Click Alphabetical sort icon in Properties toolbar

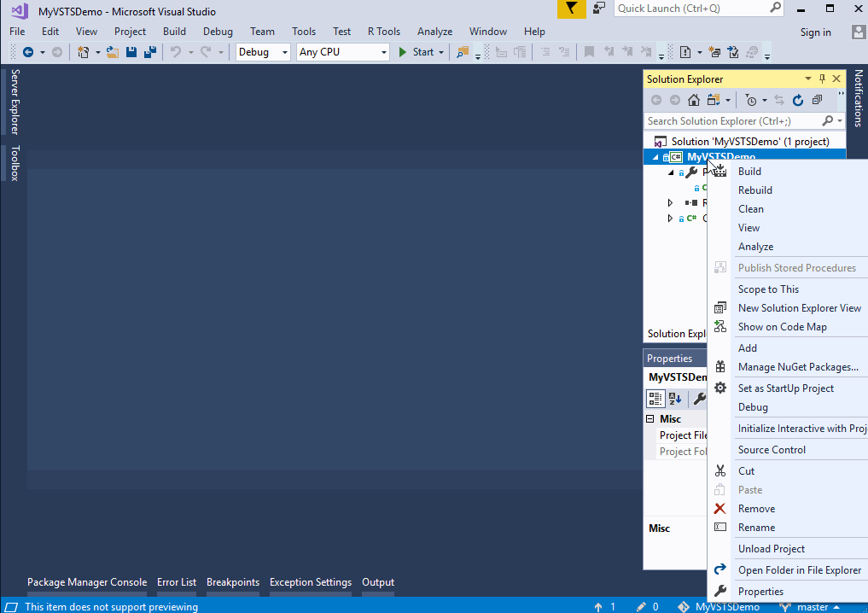point(675,398)
